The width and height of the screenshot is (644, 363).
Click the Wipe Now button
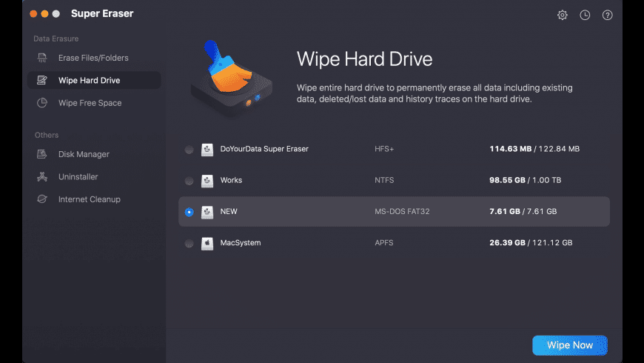pyautogui.click(x=570, y=345)
